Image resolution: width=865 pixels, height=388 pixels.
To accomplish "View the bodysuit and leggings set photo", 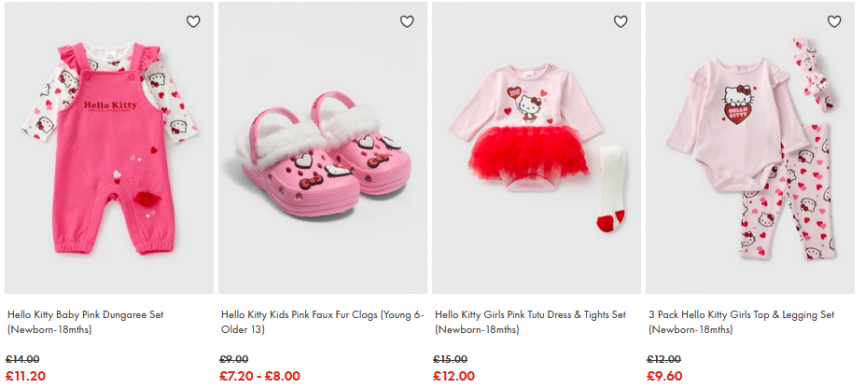I will click(750, 148).
